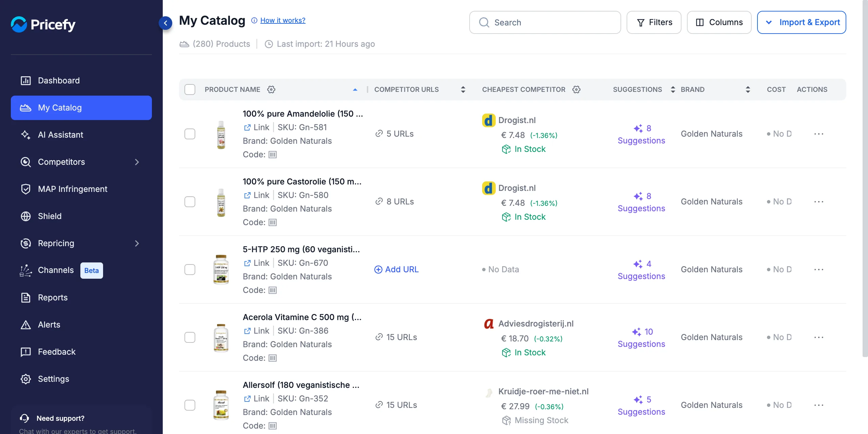Open actions menu for 5-HTP row
Screen dimensions: 868x434
(x=819, y=270)
